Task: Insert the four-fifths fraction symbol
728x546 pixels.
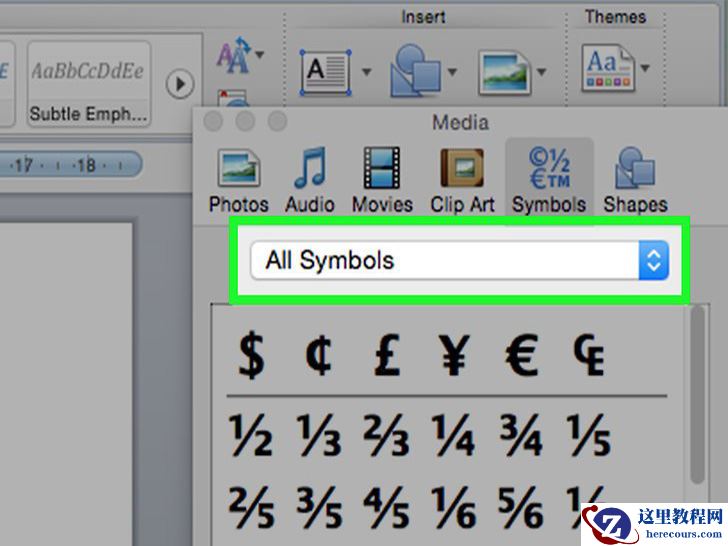Action: click(x=386, y=507)
